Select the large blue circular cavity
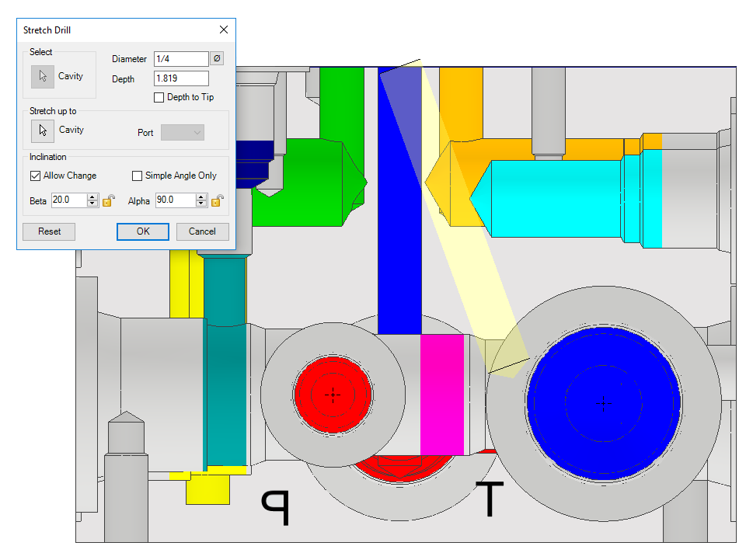The width and height of the screenshot is (753, 560). tap(603, 402)
